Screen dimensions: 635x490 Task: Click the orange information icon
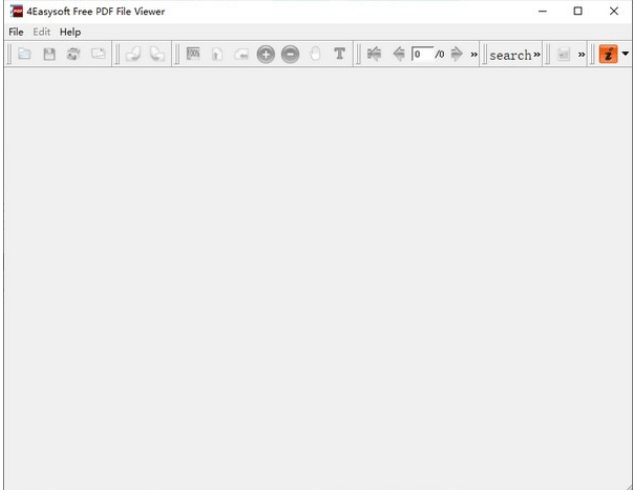(608, 54)
